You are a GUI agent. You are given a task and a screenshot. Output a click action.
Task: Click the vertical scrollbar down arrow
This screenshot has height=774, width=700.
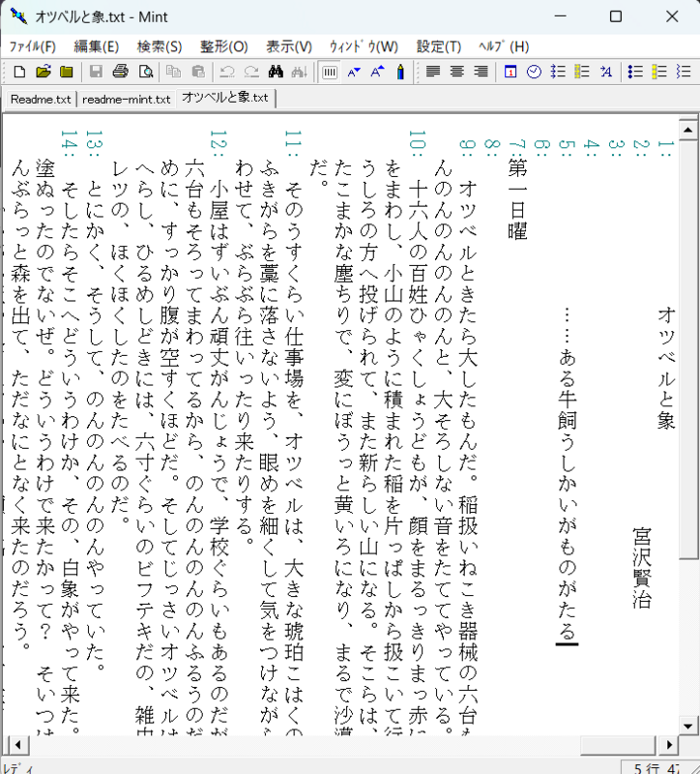tap(687, 725)
